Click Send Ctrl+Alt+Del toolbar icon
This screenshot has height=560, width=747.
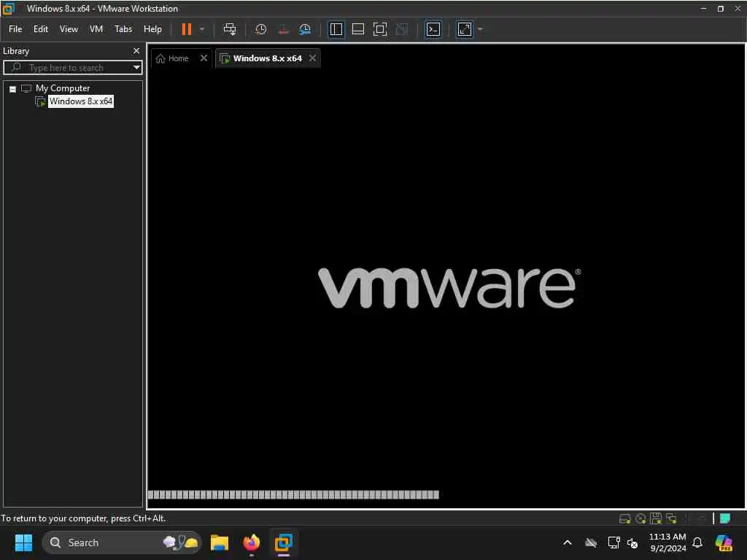tap(230, 29)
